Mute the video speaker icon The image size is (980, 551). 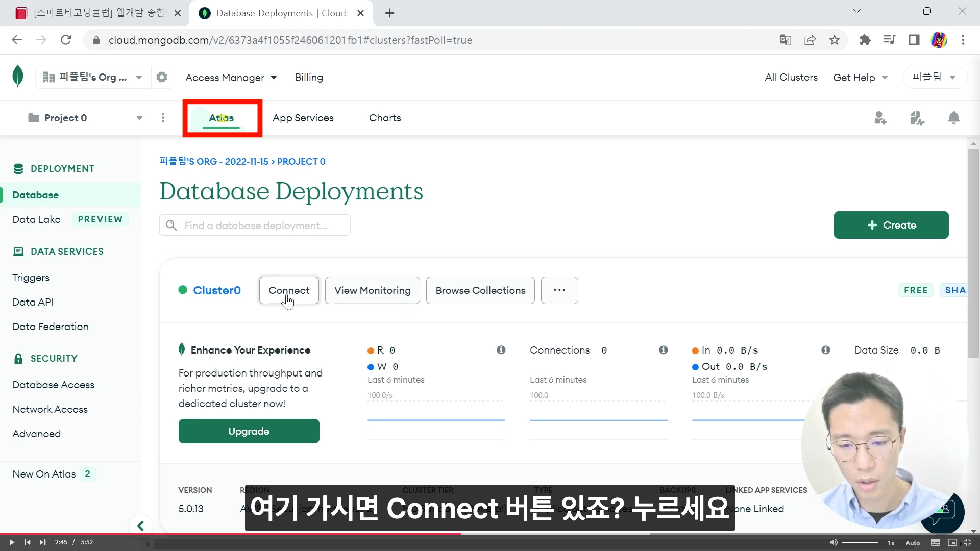834,542
